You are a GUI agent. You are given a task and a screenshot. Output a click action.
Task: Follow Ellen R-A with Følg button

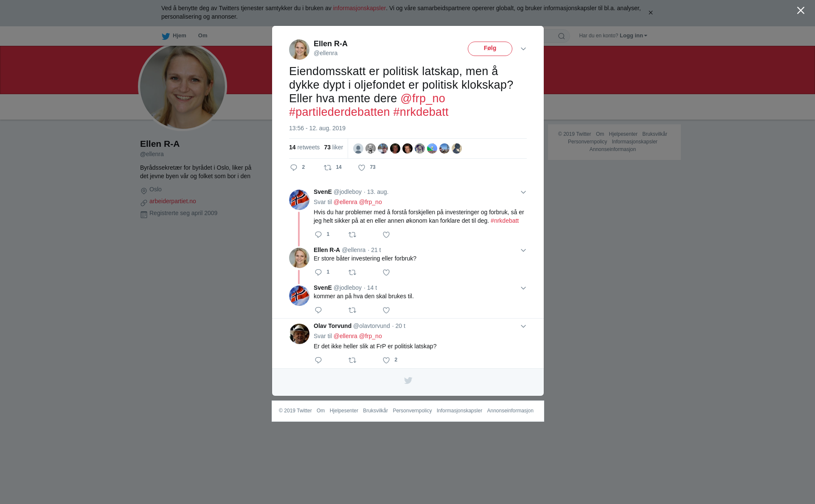pyautogui.click(x=490, y=49)
